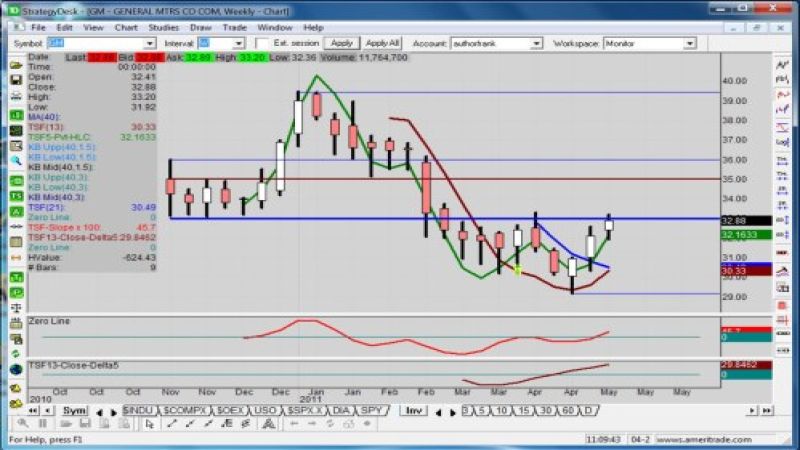Click the print icon in left sidebar

[16, 97]
